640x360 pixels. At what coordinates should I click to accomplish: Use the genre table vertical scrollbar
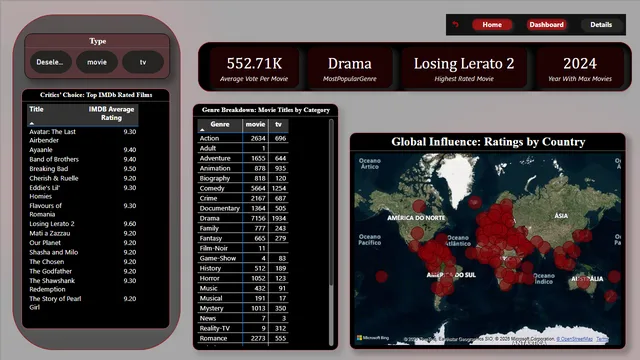(x=331, y=202)
